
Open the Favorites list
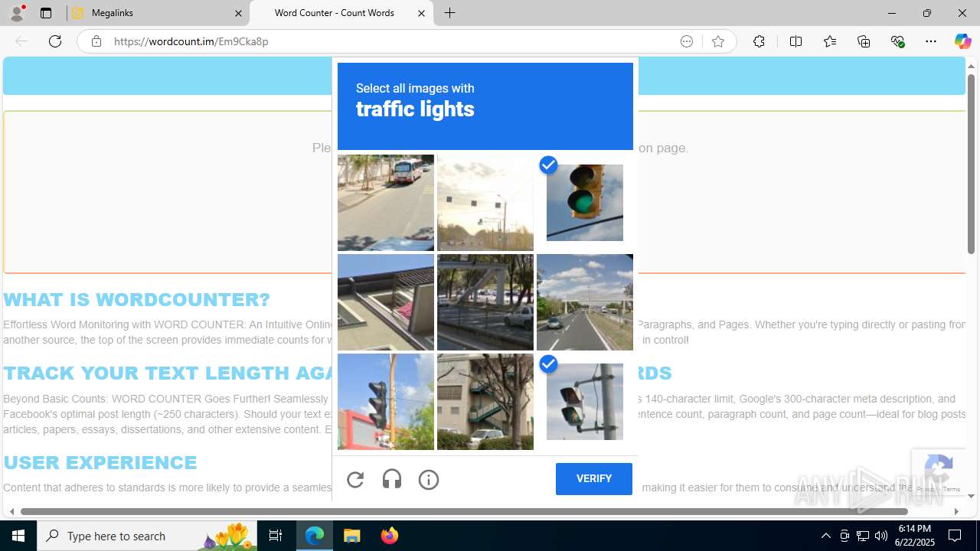830,41
